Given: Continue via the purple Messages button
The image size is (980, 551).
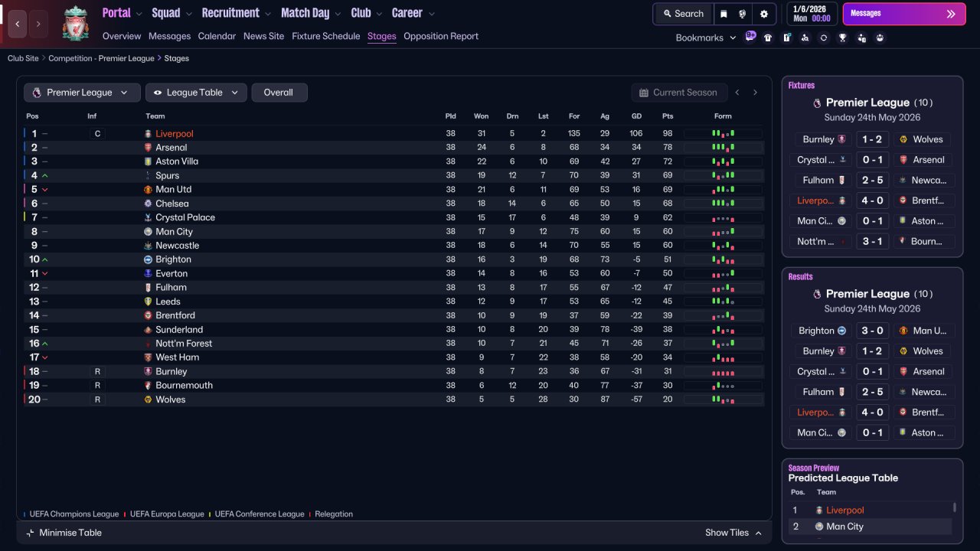Looking at the screenshot, I should pyautogui.click(x=904, y=14).
